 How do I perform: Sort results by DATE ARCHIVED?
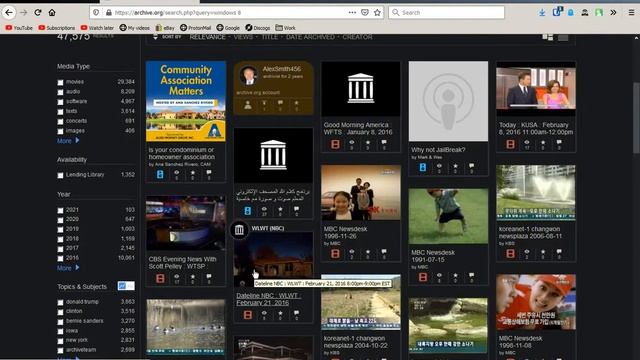310,37
